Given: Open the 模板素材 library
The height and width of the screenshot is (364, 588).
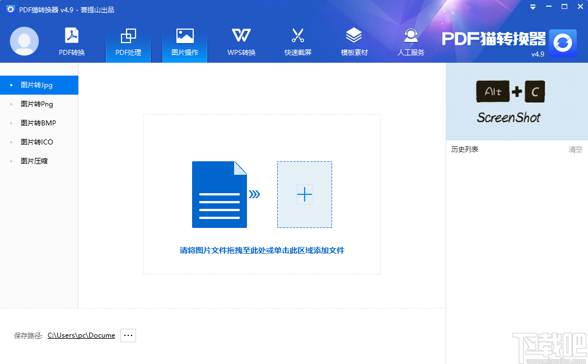Looking at the screenshot, I should point(354,42).
